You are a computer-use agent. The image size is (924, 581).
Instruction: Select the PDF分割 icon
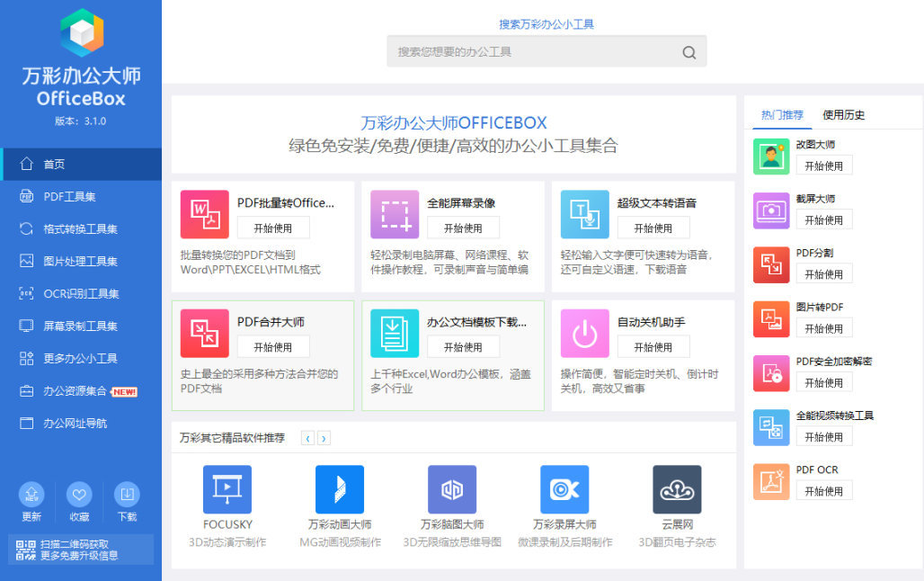(x=771, y=264)
